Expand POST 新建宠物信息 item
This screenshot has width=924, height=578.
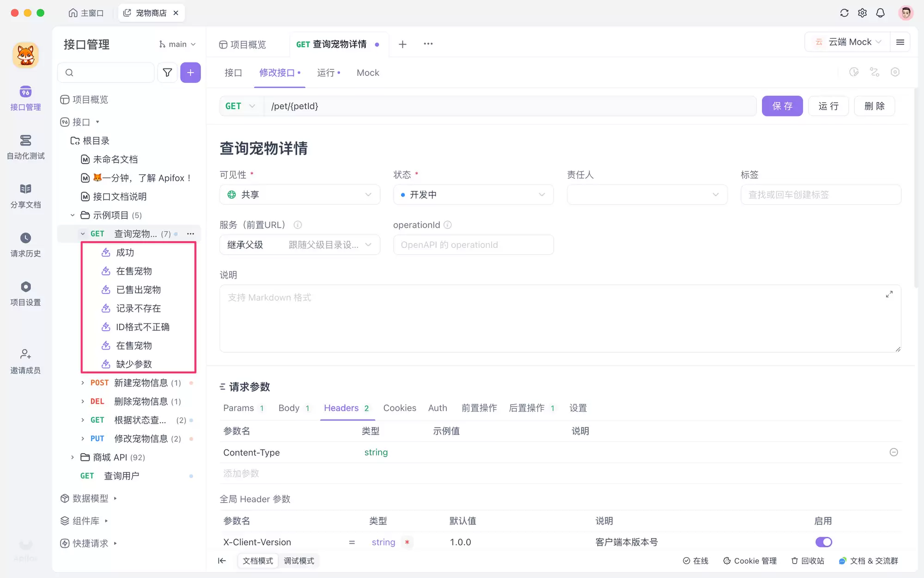pyautogui.click(x=83, y=383)
